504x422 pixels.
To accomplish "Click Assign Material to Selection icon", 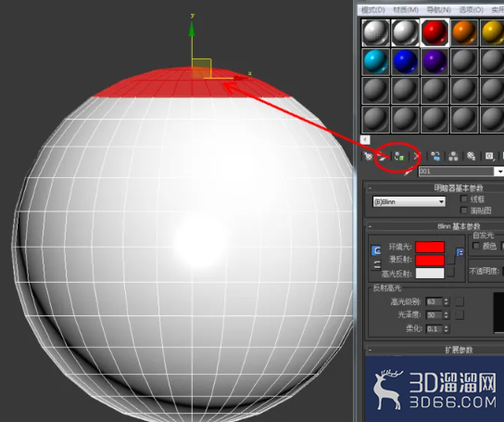I will tap(399, 157).
